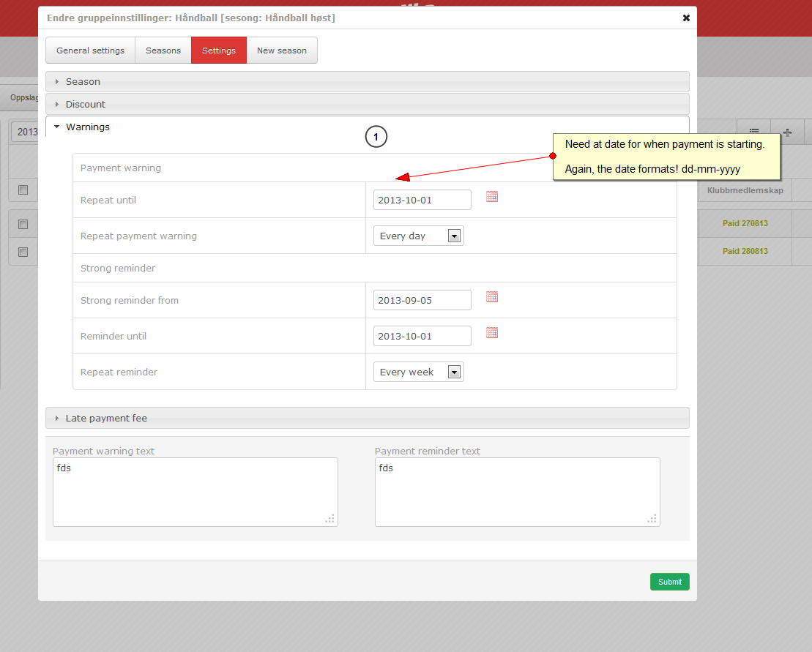Open the New season tab
Viewport: 812px width, 652px height.
pos(281,50)
